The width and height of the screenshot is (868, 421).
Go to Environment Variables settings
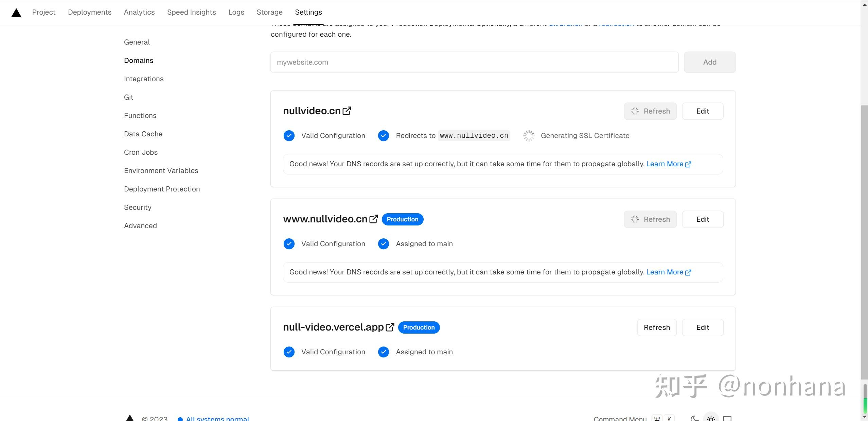[x=161, y=171]
